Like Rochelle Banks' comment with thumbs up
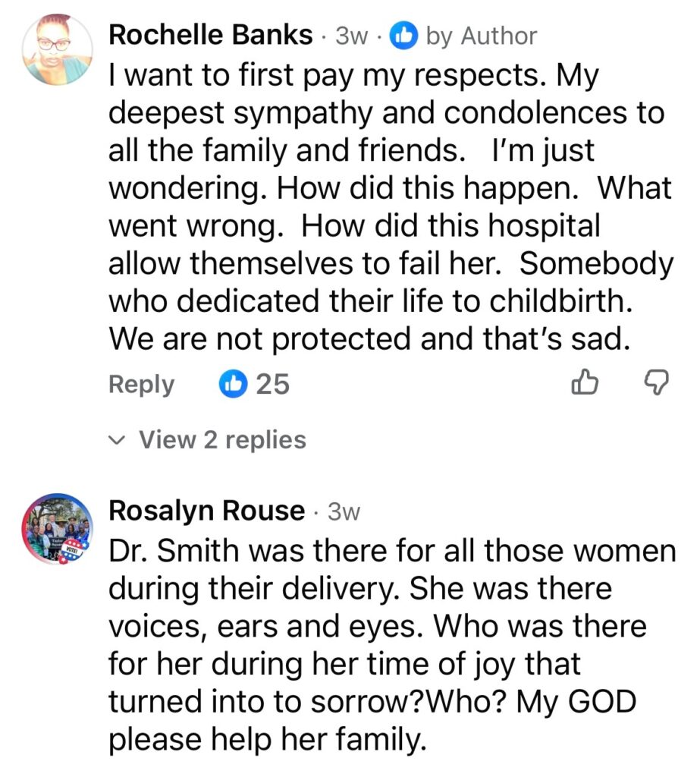The height and width of the screenshot is (777, 700). click(583, 385)
